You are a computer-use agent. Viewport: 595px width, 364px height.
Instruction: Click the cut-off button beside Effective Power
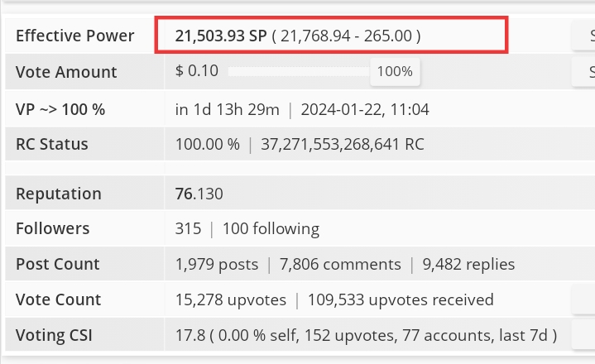583,36
